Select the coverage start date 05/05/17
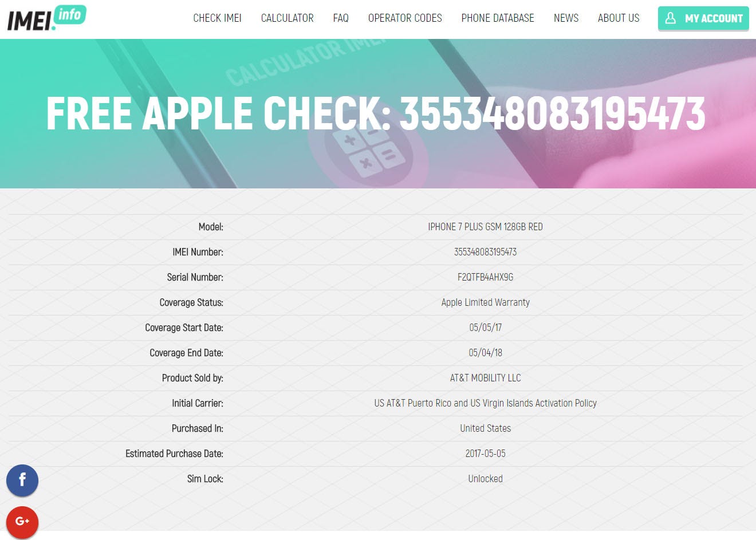Viewport: 756px width, 540px height. coord(485,328)
